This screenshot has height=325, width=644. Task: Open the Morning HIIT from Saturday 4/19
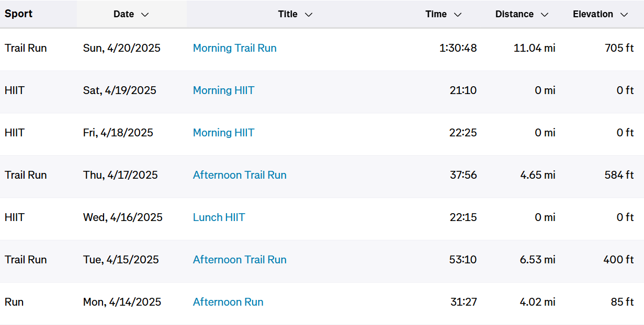click(x=223, y=90)
